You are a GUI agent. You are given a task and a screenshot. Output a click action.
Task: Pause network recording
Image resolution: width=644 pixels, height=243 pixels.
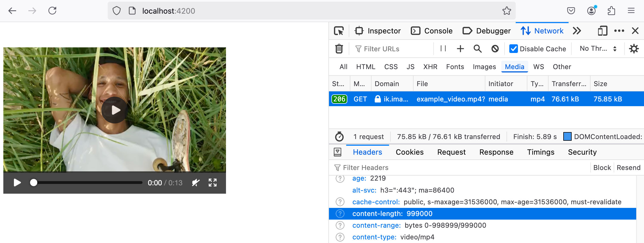point(443,49)
